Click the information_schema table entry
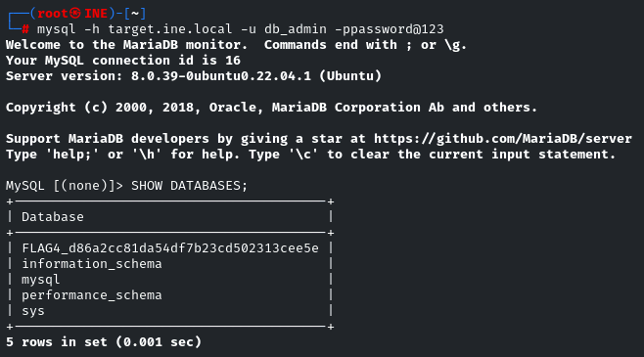The image size is (644, 357). (x=92, y=264)
